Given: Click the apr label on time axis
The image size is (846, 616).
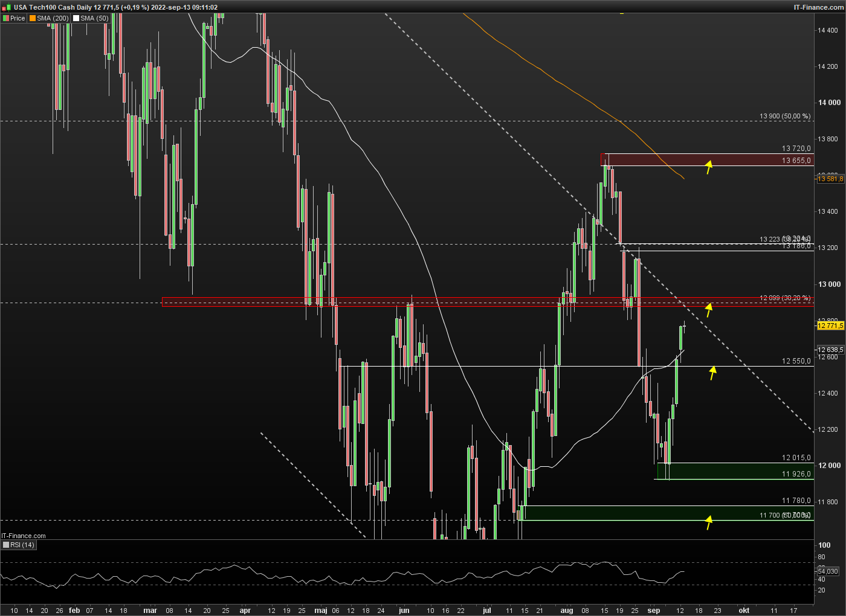Looking at the screenshot, I should click(x=245, y=611).
